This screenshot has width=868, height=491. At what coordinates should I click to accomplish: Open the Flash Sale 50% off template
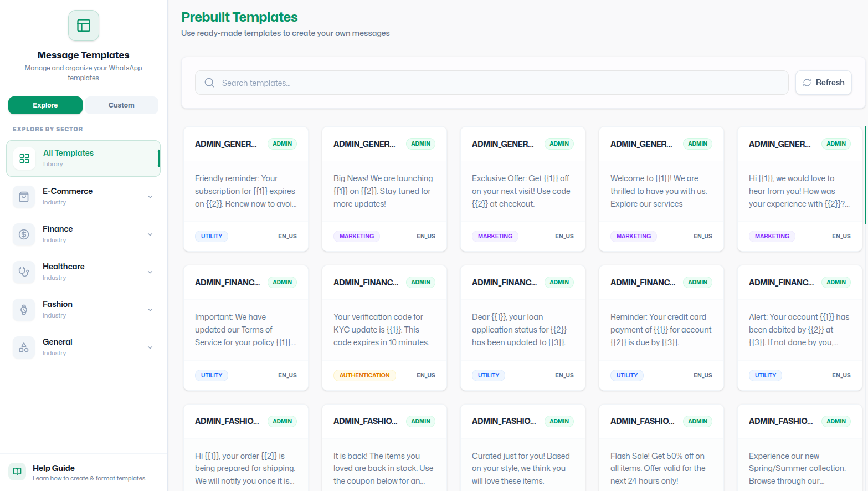tap(661, 448)
